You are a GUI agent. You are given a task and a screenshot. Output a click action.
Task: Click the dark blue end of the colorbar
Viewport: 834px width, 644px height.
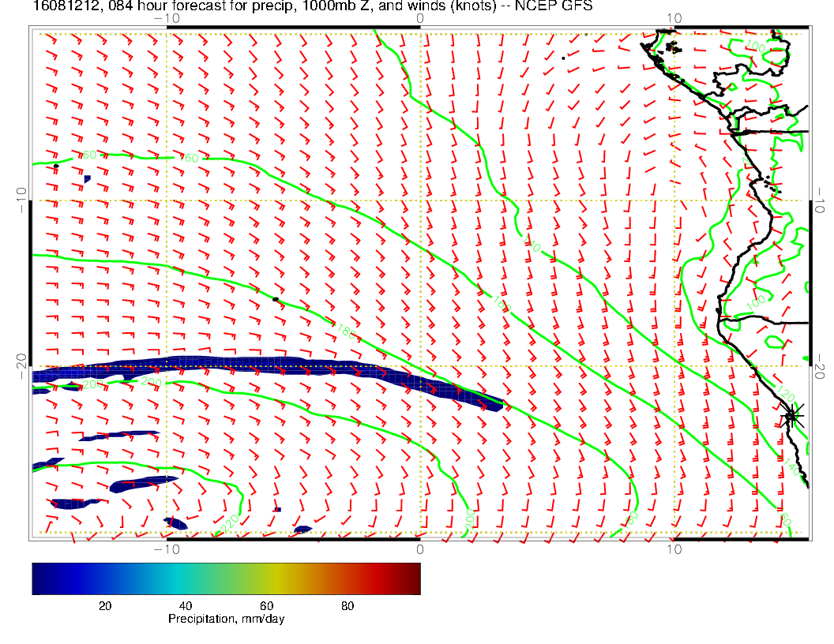pos(39,578)
